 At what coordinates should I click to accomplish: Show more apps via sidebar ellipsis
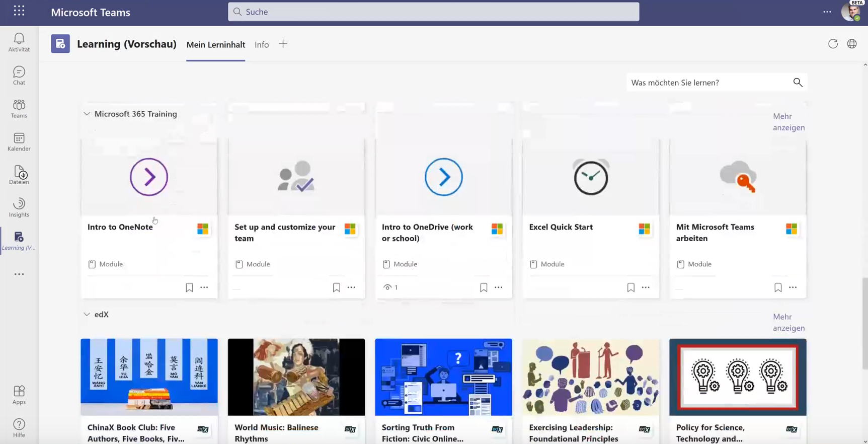click(x=19, y=274)
